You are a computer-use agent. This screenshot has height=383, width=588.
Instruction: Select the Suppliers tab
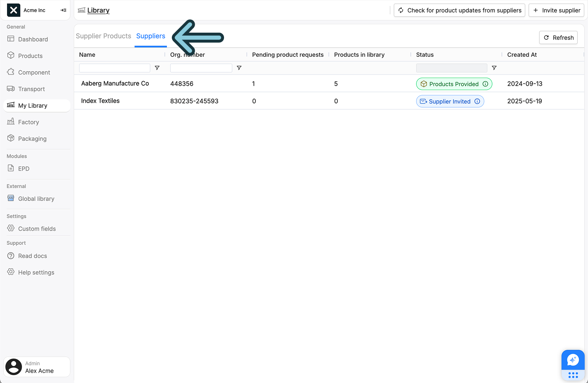(x=151, y=36)
